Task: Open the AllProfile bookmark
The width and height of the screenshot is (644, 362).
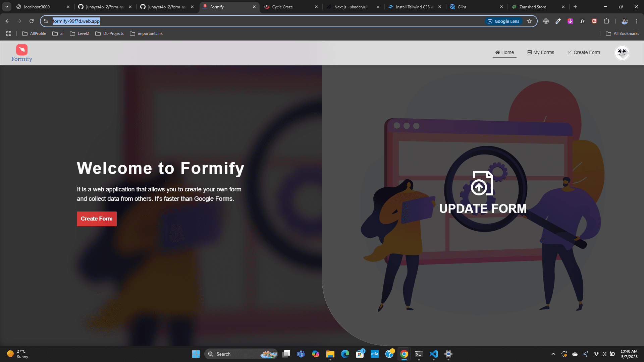Action: [34, 34]
